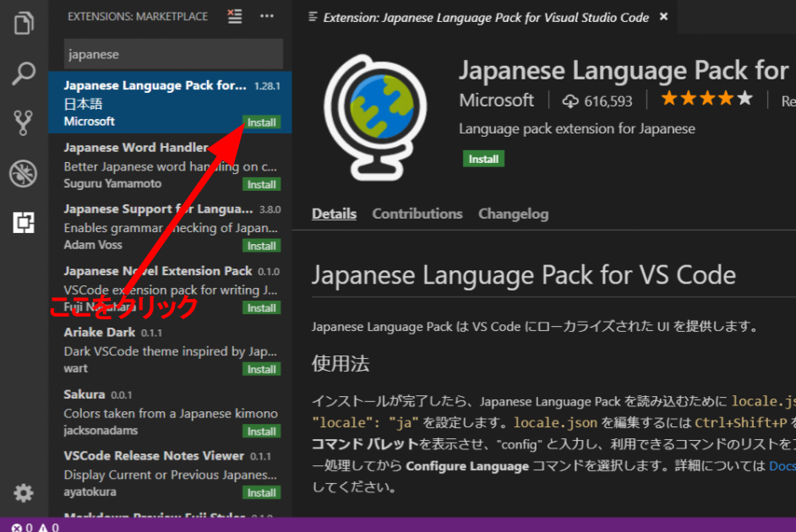Select the Sakura extension entry
Viewport: 796px width, 532px height.
(170, 411)
